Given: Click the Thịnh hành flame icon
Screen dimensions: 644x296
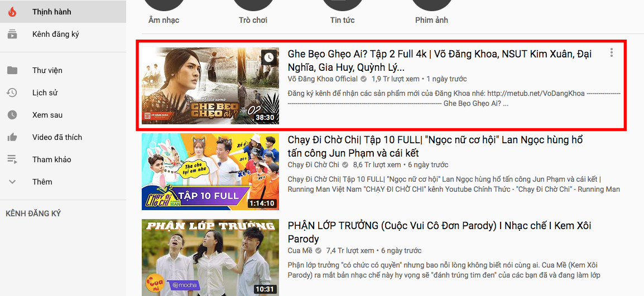Looking at the screenshot, I should point(12,12).
